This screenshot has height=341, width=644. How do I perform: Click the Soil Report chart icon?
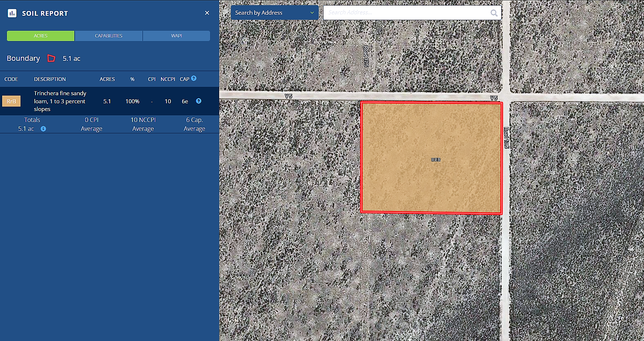pos(12,13)
